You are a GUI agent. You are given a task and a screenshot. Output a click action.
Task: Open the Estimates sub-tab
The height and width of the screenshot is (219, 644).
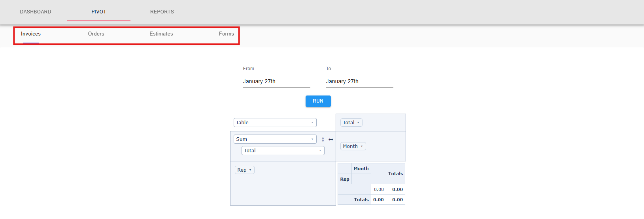161,34
